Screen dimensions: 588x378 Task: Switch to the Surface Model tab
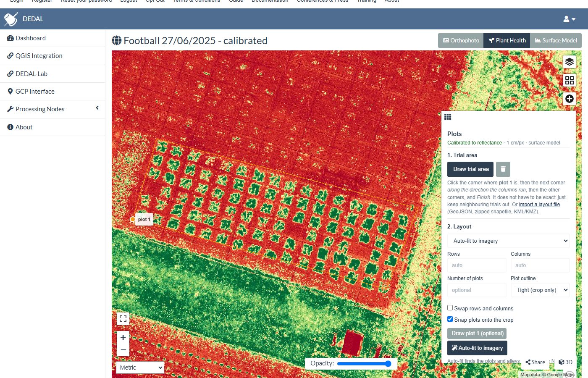pos(556,41)
